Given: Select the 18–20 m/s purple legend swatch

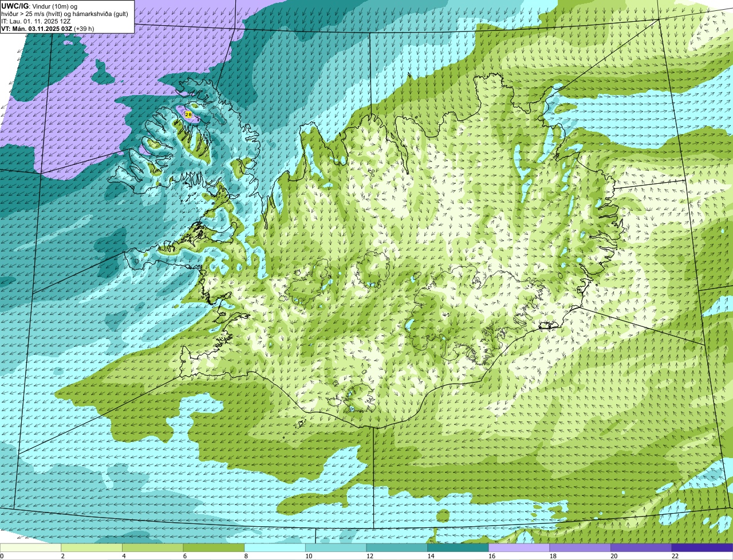Looking at the screenshot, I should pyautogui.click(x=580, y=548).
